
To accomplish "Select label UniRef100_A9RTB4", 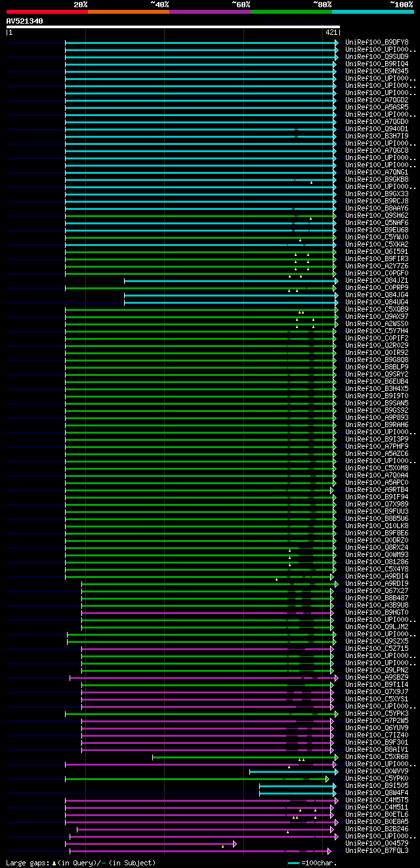I will pos(377,490).
